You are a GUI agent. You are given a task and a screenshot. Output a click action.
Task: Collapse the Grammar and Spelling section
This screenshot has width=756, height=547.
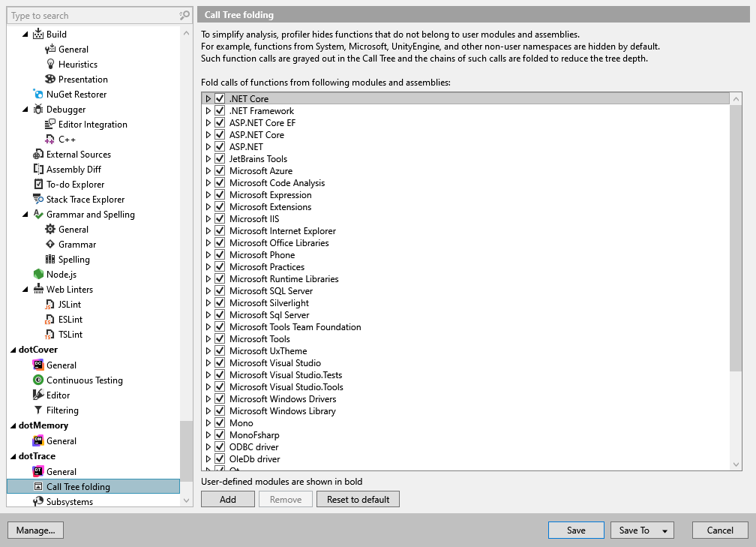(x=25, y=215)
